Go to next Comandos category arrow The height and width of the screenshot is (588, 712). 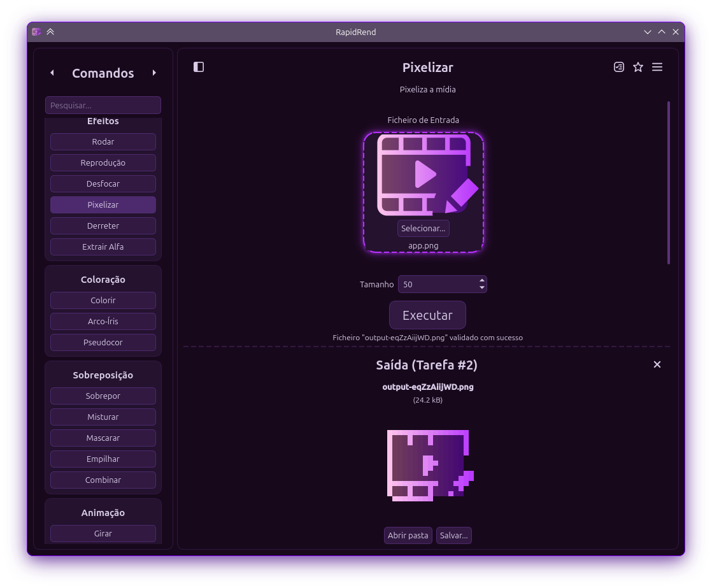click(x=154, y=73)
